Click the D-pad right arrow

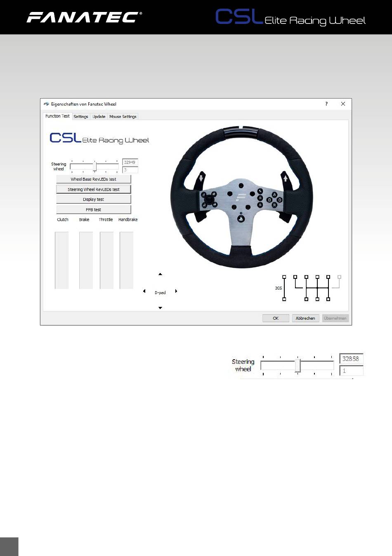click(176, 291)
